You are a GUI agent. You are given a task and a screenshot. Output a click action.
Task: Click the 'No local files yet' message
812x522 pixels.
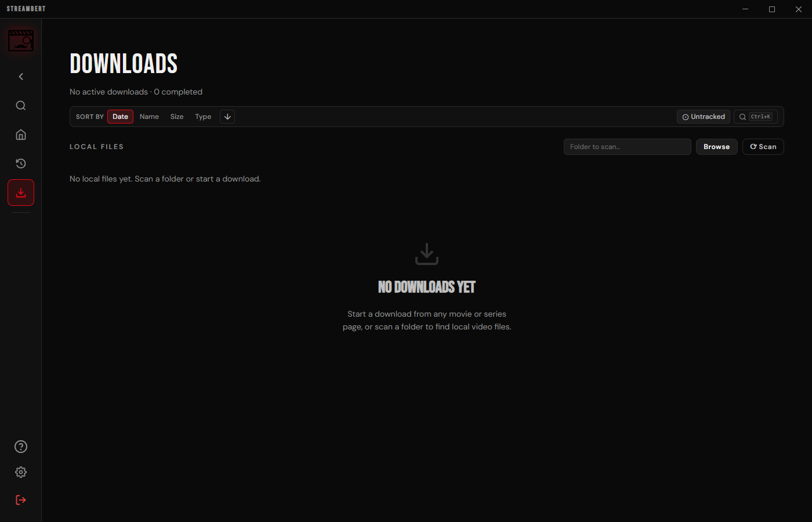[165, 179]
